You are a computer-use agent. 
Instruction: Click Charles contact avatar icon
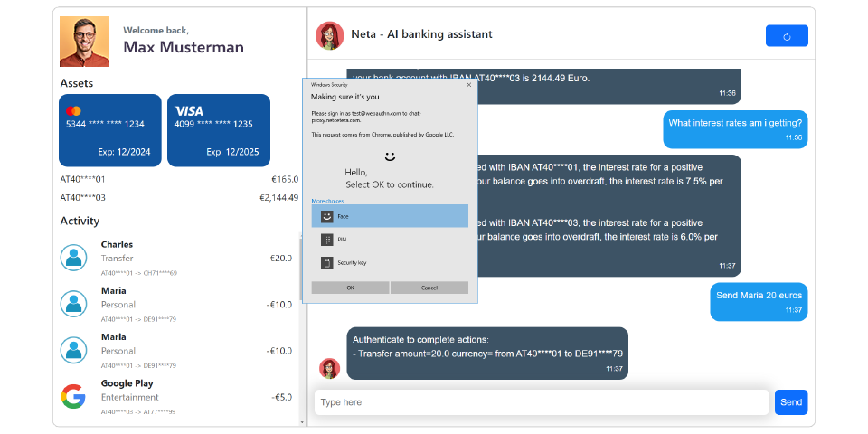[73, 258]
